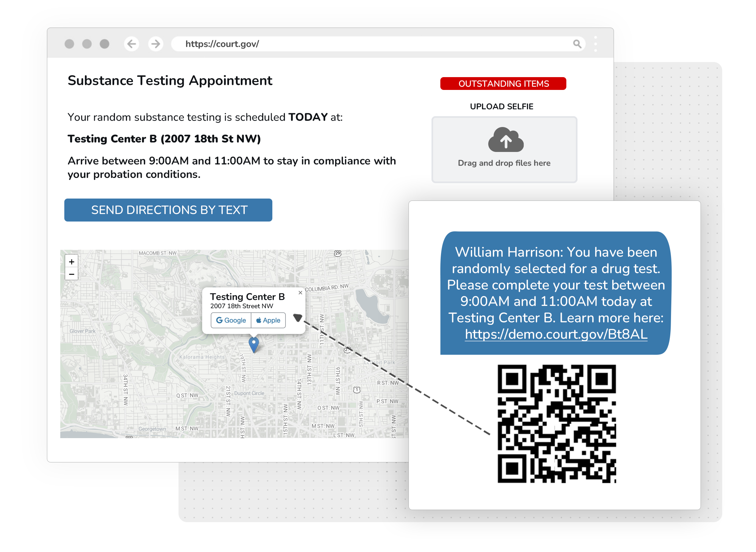Open directions in Apple Maps
Viewport: 756px width, 552px height.
point(268,320)
